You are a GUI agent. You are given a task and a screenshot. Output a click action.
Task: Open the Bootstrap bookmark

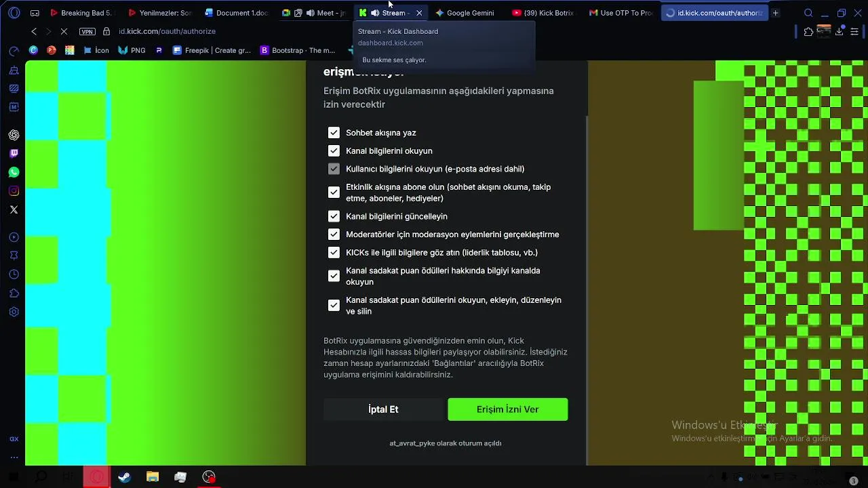pyautogui.click(x=298, y=50)
